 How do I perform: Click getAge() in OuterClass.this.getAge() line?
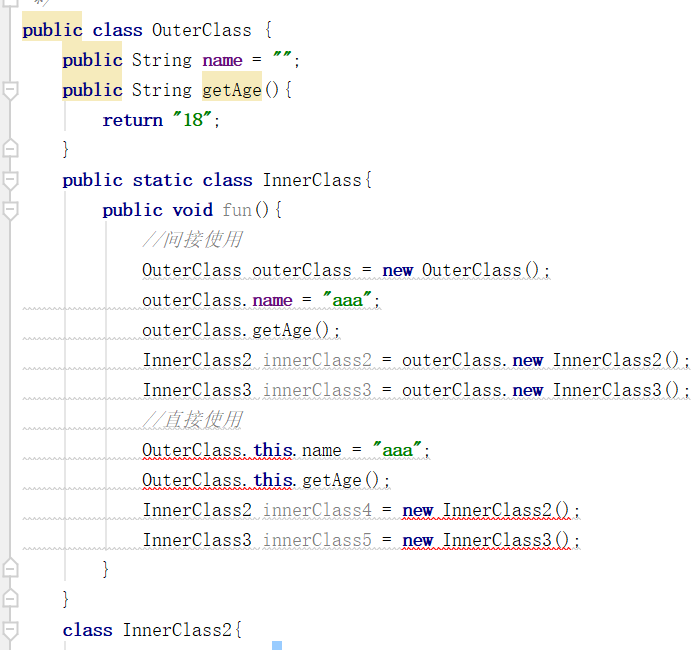pos(341,480)
